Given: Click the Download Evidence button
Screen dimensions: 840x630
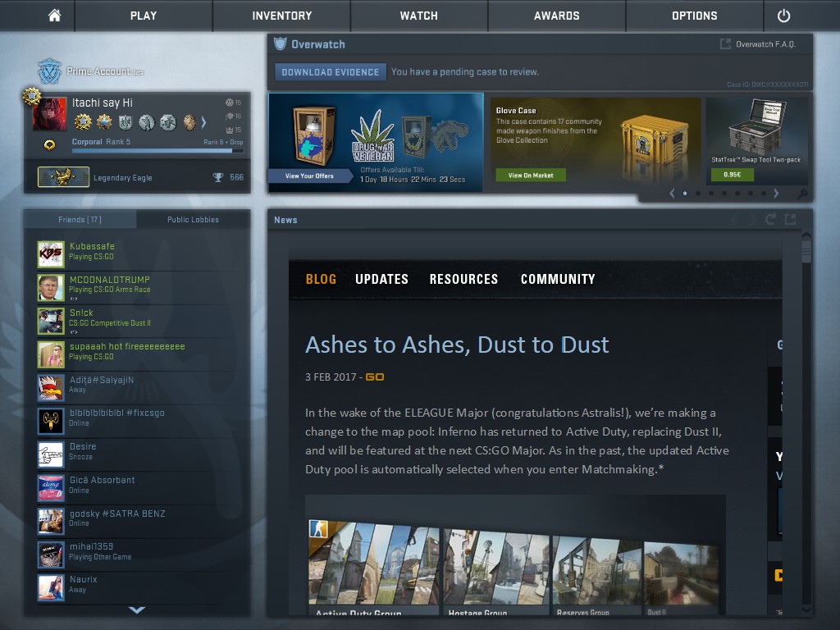Looking at the screenshot, I should (x=330, y=72).
